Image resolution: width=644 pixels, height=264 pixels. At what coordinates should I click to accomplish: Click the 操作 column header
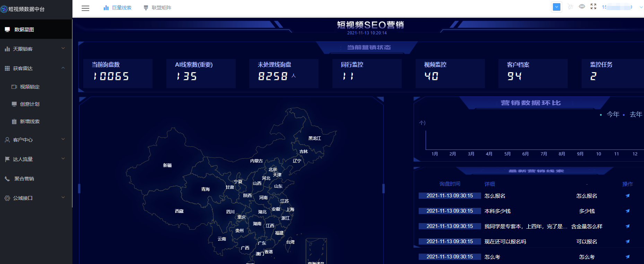(x=628, y=184)
